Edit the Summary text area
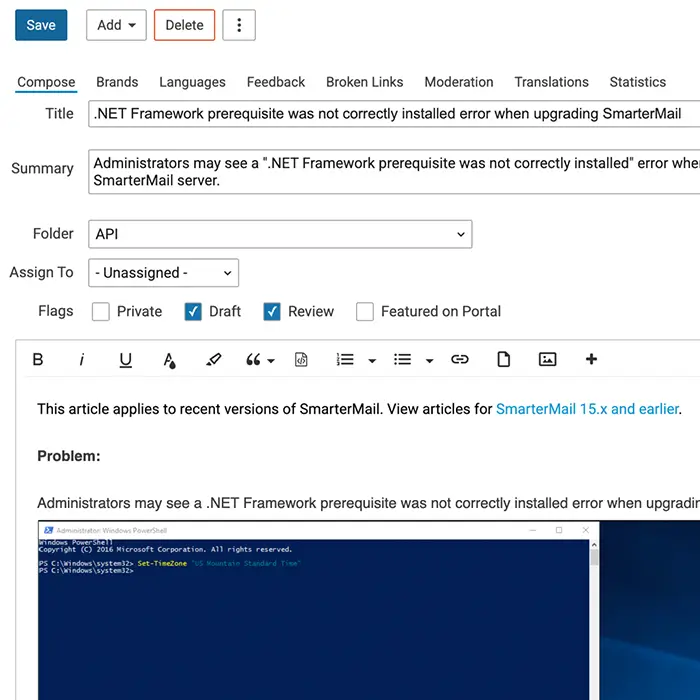700x700 pixels. click(394, 172)
